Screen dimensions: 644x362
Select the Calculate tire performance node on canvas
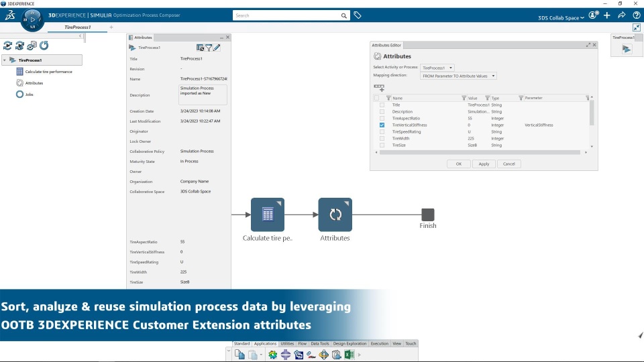[268, 215]
